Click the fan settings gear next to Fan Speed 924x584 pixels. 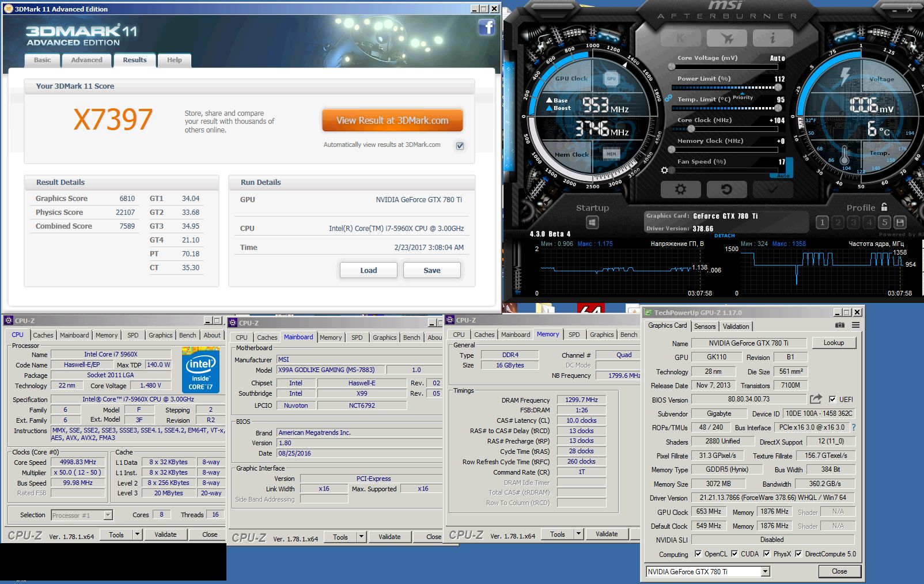[x=665, y=170]
